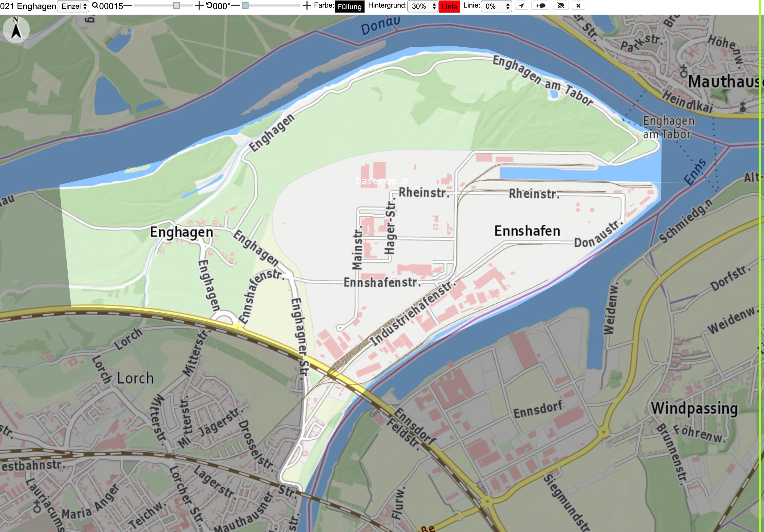Decrease rotation with the minus icon
Screen dimensions: 764x532
pyautogui.click(x=236, y=6)
